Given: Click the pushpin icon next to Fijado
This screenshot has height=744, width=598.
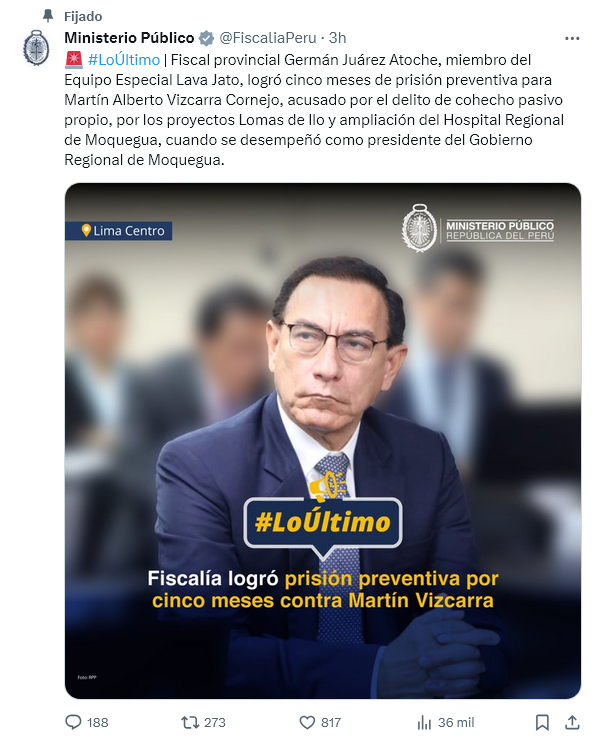Looking at the screenshot, I should (x=48, y=16).
